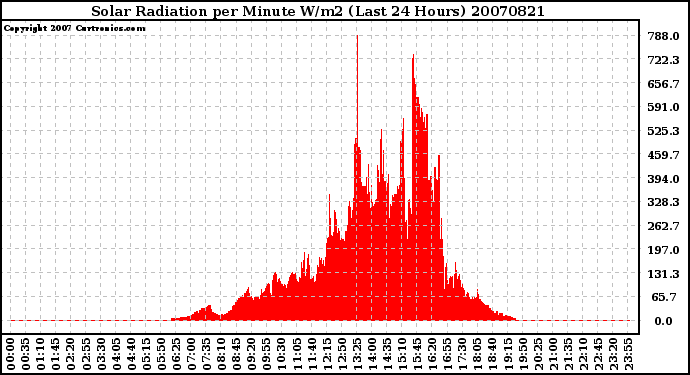
Task: Click the small morning bump near 07:35
Action: point(205,312)
